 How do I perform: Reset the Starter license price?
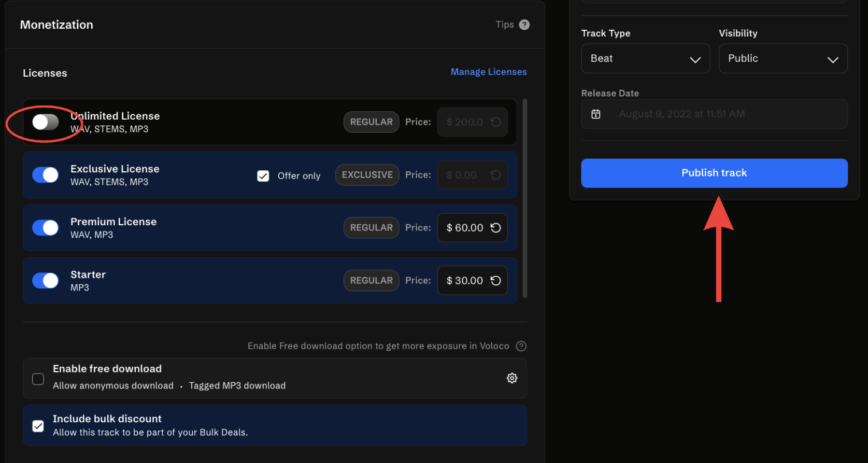coord(496,281)
